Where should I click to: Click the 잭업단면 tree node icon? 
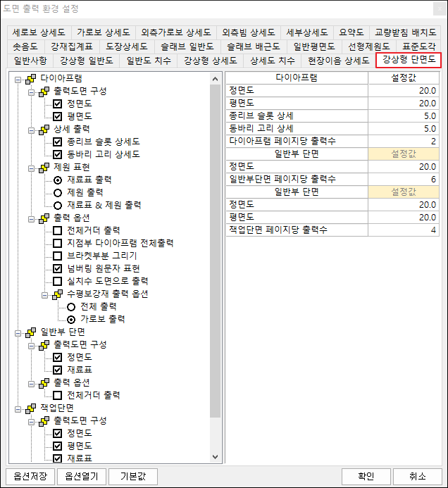[x=30, y=408]
